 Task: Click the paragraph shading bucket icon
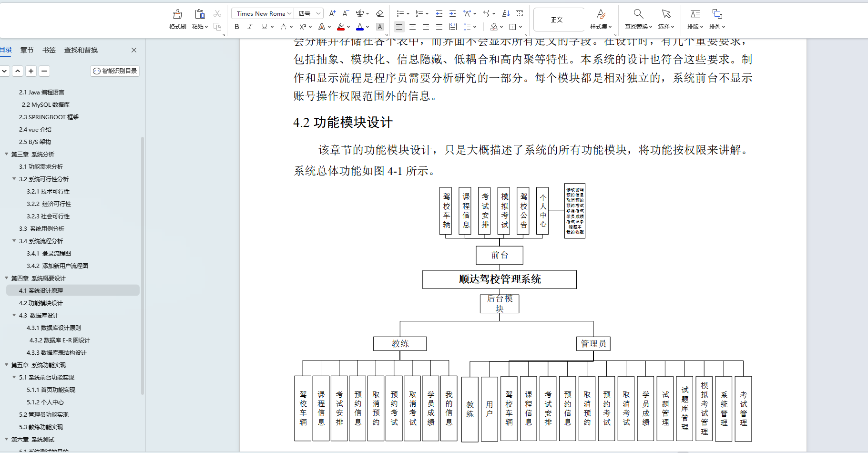494,27
